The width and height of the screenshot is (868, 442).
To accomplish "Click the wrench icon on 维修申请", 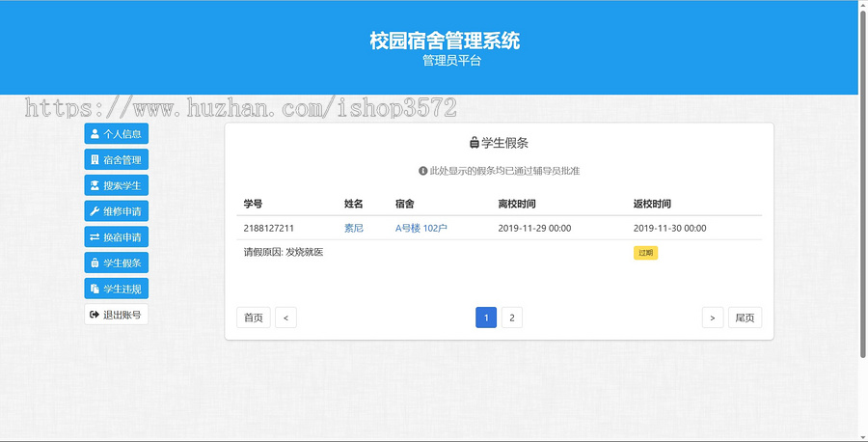I will click(95, 211).
